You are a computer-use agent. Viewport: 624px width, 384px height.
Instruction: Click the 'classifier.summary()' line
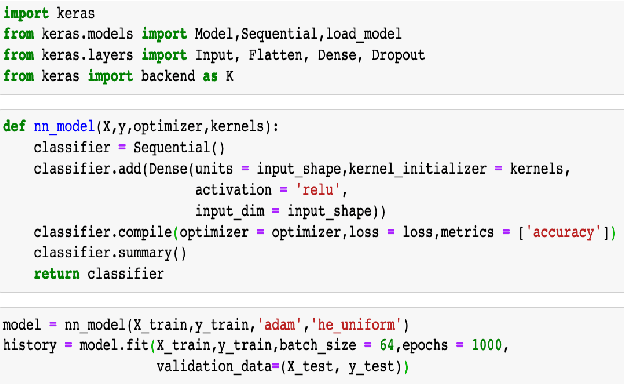110,253
